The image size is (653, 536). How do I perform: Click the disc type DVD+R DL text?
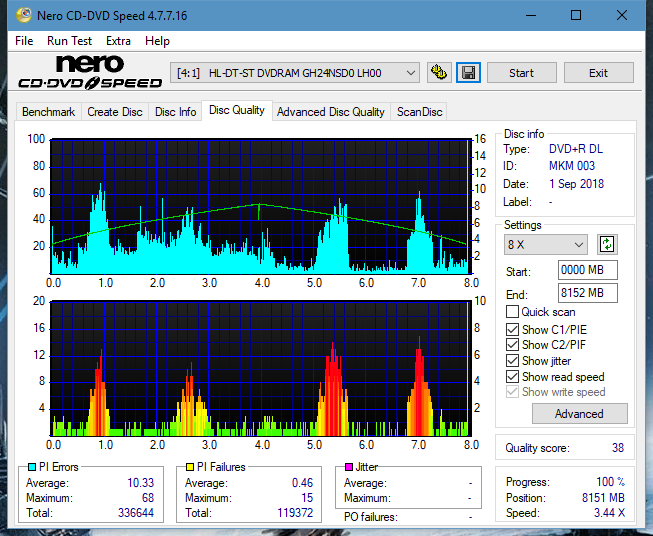576,149
